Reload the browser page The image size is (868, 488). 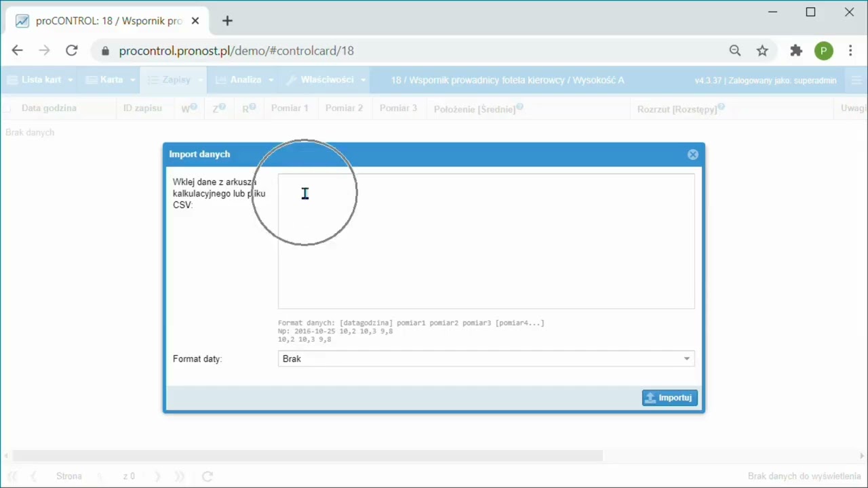72,51
